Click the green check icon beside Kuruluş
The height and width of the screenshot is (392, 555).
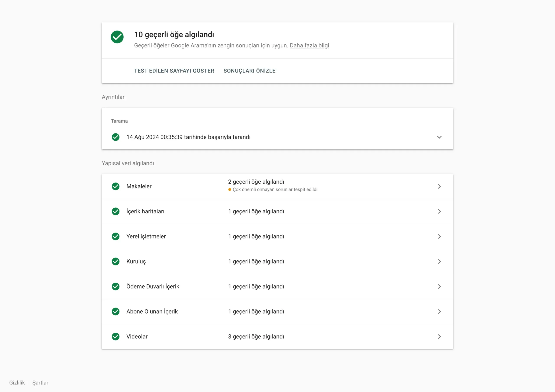(x=116, y=261)
